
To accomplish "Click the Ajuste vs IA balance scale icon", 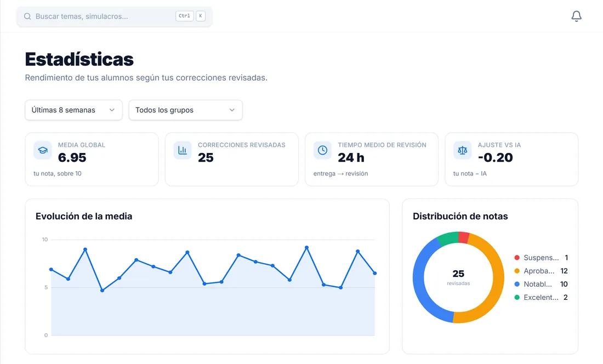I will pyautogui.click(x=463, y=150).
